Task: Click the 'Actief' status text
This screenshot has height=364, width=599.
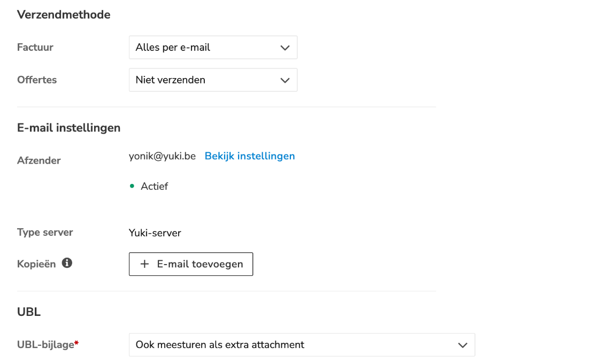Action: pos(155,186)
